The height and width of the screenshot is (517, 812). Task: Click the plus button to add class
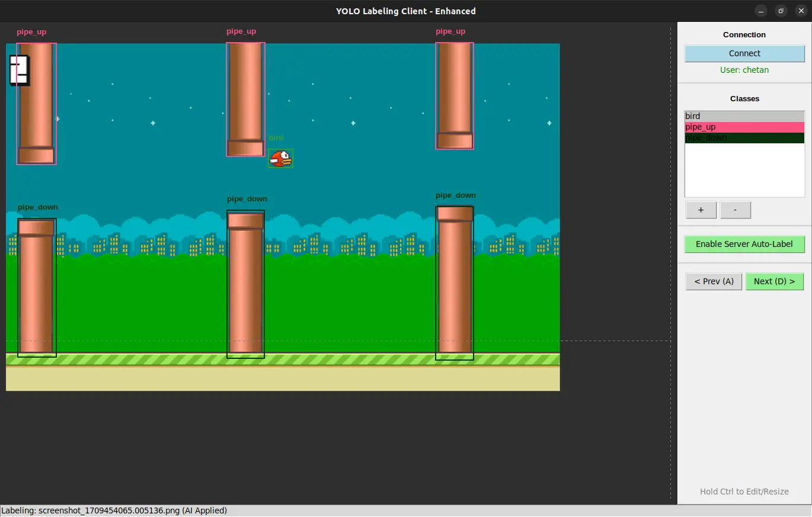coord(701,210)
